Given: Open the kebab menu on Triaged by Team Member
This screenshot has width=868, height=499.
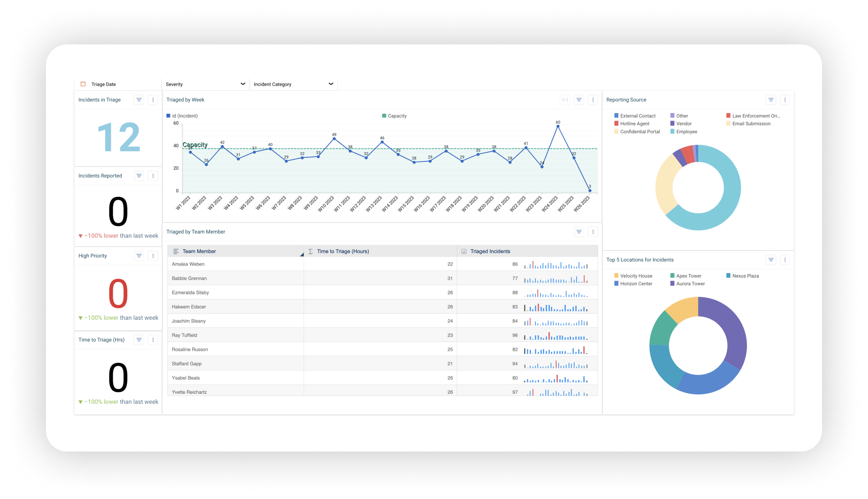Looking at the screenshot, I should click(x=593, y=232).
